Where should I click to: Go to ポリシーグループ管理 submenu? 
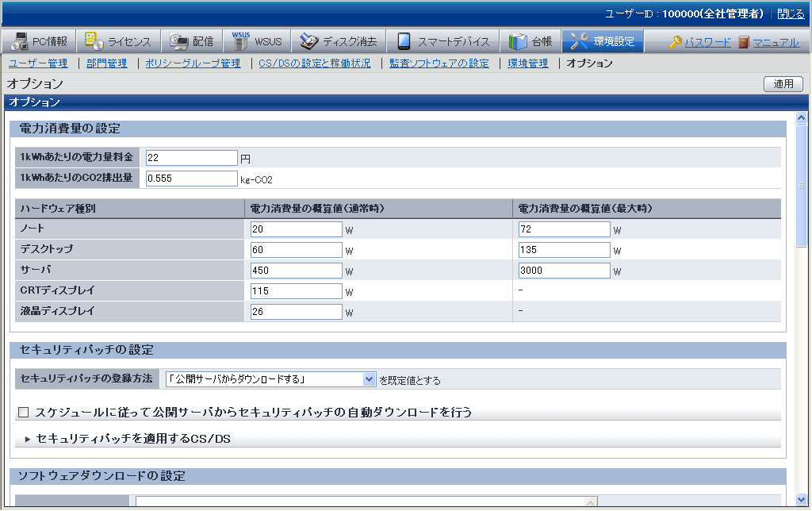tap(193, 63)
